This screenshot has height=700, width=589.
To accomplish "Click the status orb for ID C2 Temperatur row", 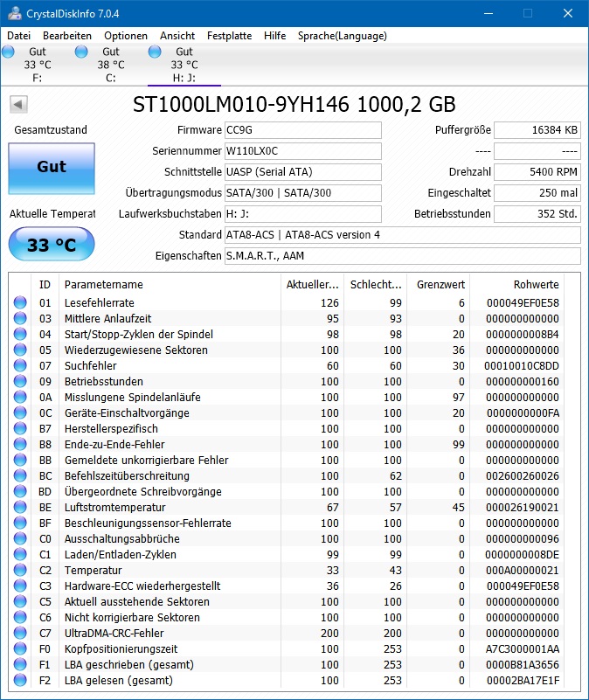I will coord(20,570).
